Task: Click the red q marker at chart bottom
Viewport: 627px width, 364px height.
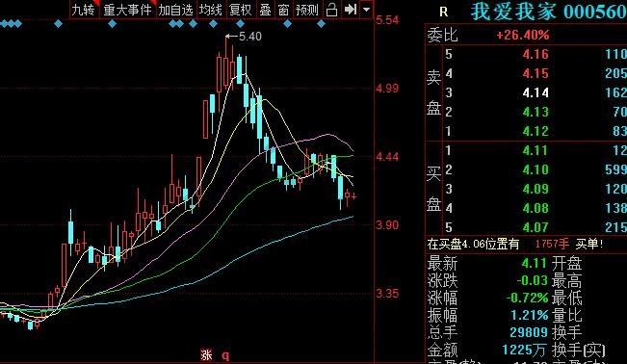Action: tap(225, 355)
